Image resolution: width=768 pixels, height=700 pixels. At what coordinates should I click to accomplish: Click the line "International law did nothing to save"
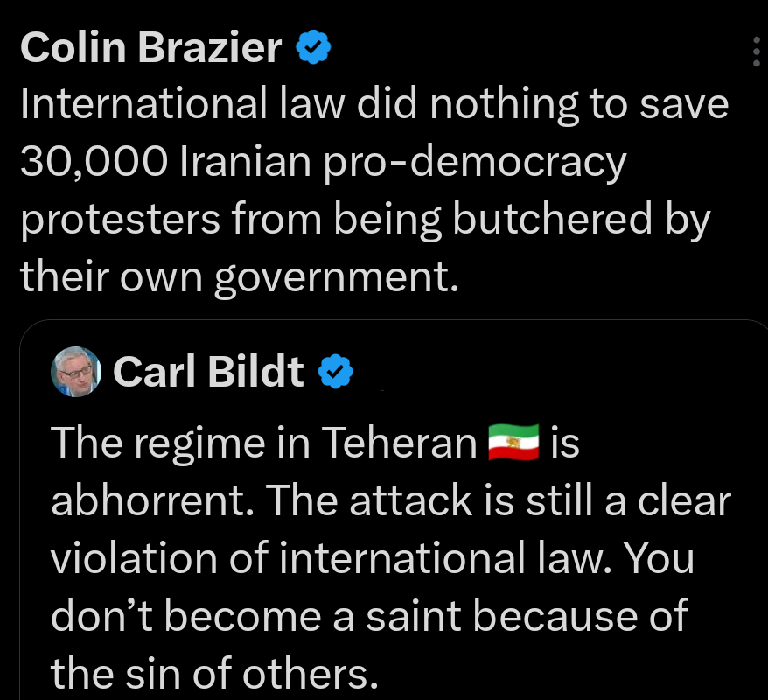(x=374, y=105)
